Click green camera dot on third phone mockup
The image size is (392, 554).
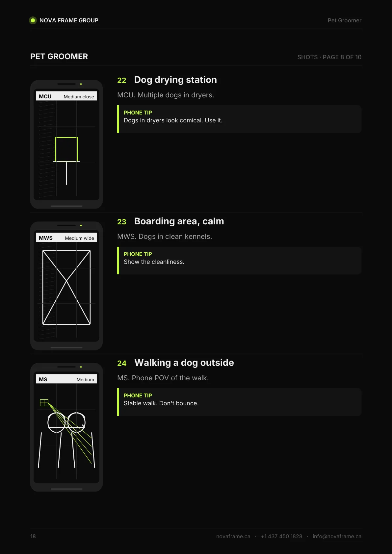[x=81, y=367]
